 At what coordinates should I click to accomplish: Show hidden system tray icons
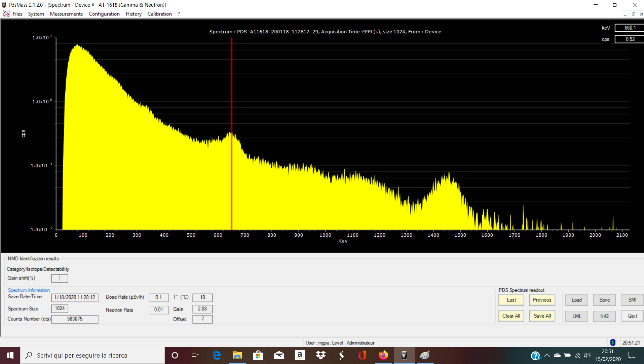tap(547, 355)
